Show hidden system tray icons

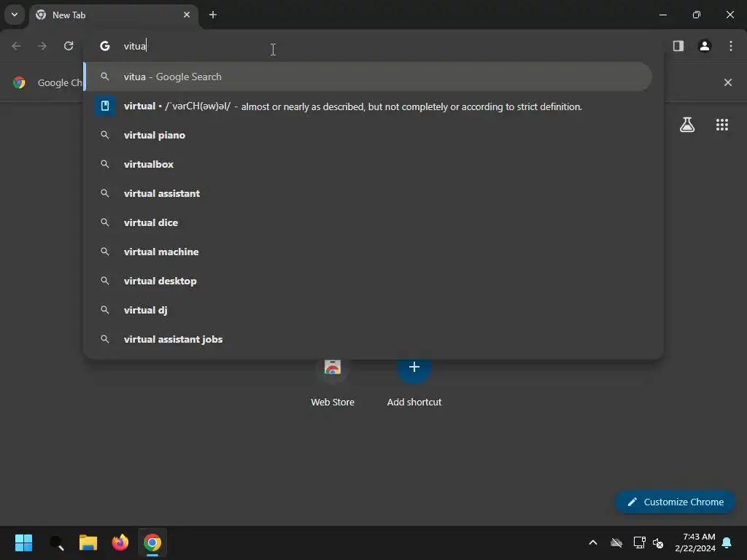(x=593, y=542)
